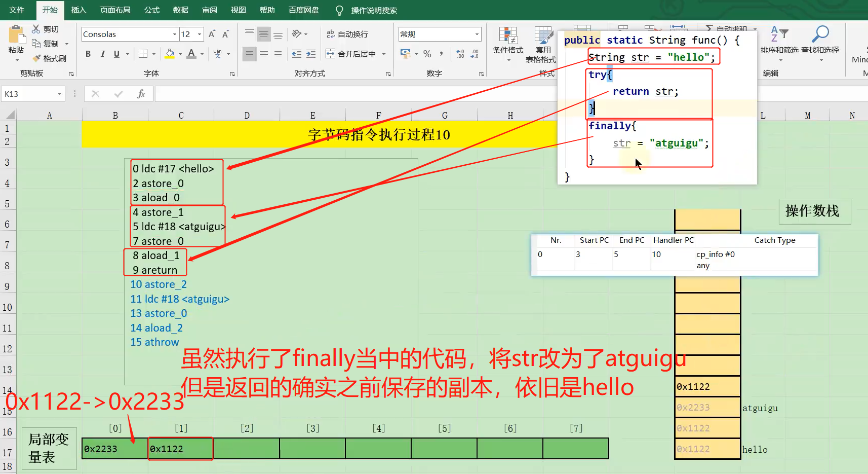Click the 操作说明搜索 search box

click(374, 10)
